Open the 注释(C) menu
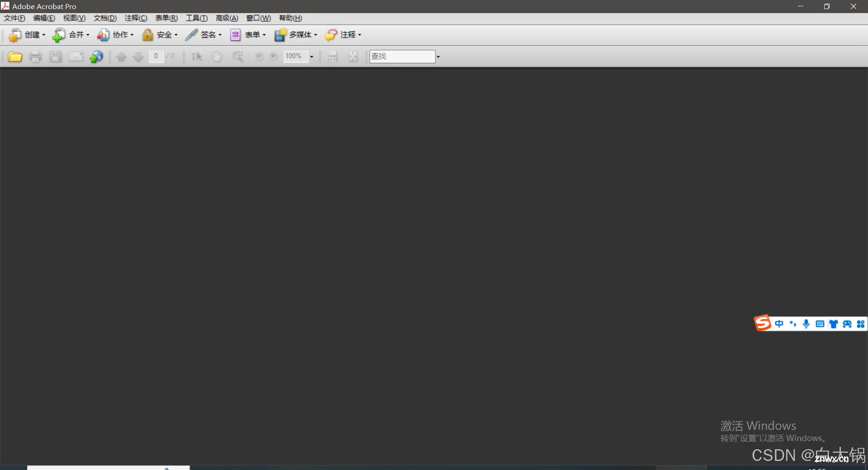 click(136, 18)
